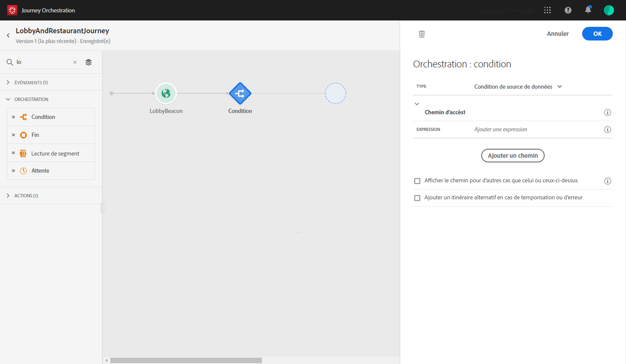Click the back arrow beside journey title
The image size is (626, 364).
tap(8, 36)
